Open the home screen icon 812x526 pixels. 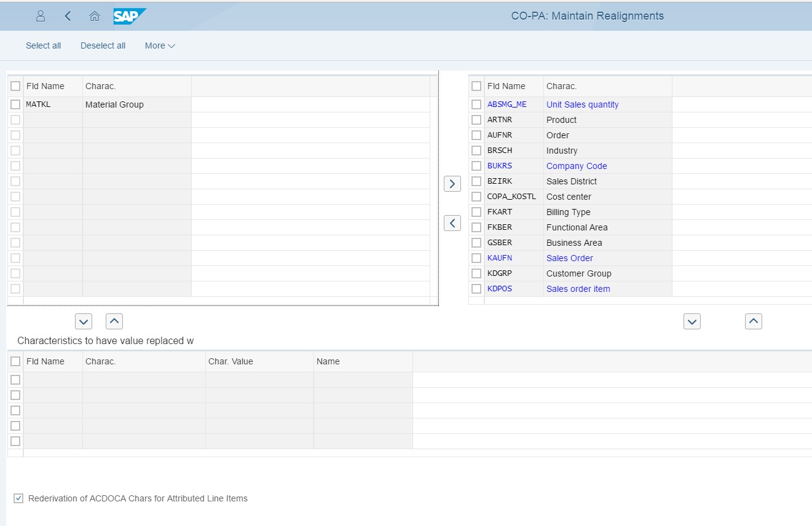click(94, 16)
